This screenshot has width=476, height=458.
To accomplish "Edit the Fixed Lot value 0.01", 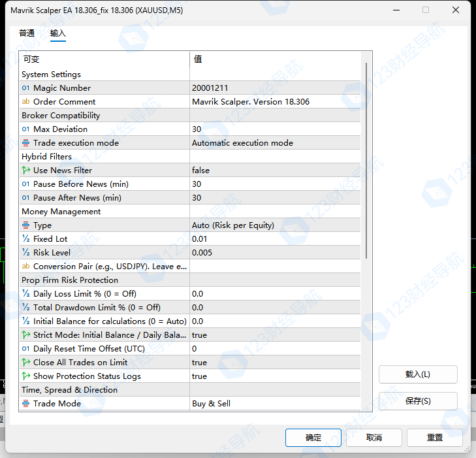I will click(275, 239).
